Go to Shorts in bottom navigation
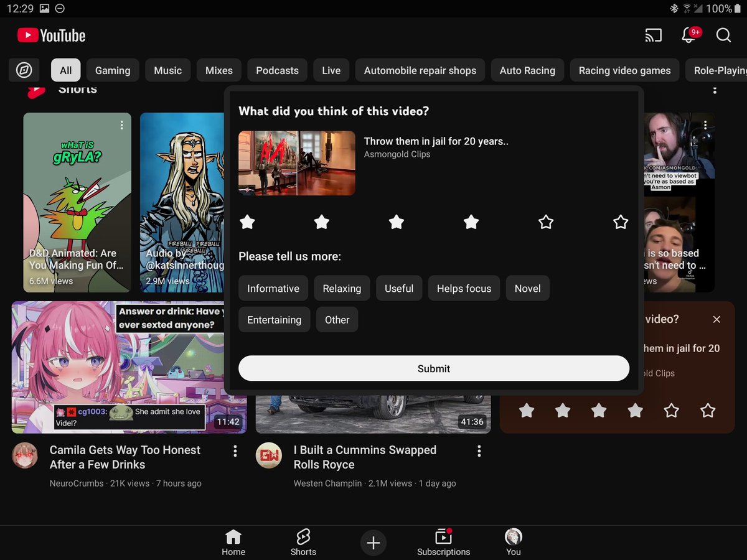Image resolution: width=747 pixels, height=560 pixels. pyautogui.click(x=303, y=543)
